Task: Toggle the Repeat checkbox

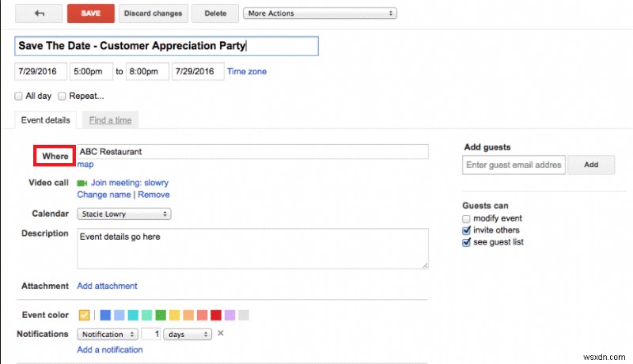Action: click(62, 96)
